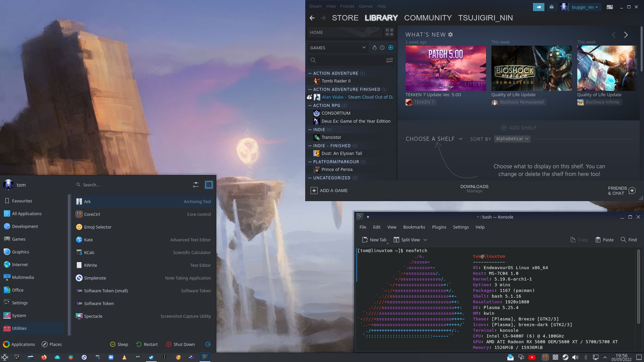
Task: Click the Steam library search magnifier
Action: pos(313,60)
